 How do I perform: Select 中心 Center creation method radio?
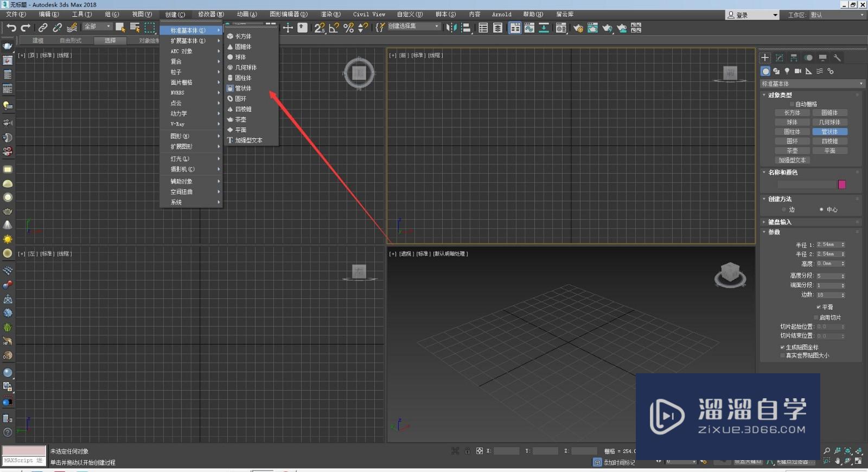pos(821,209)
